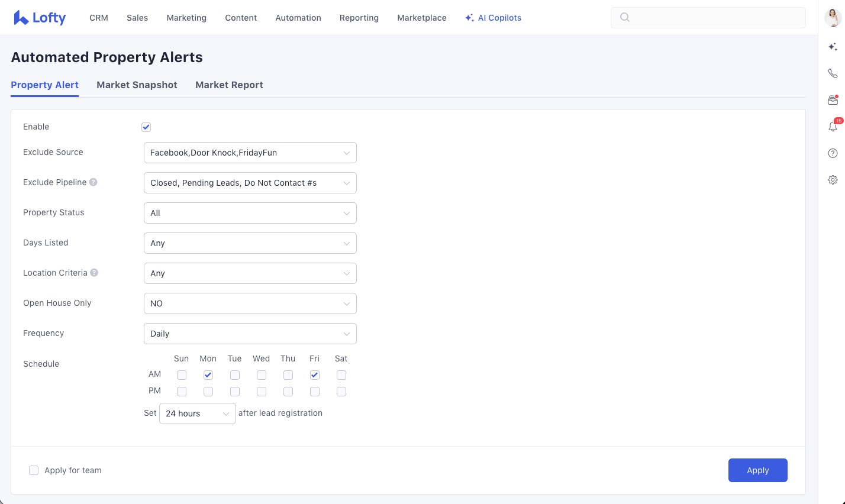Open the phone dialer icon
This screenshot has width=845, height=504.
point(833,73)
